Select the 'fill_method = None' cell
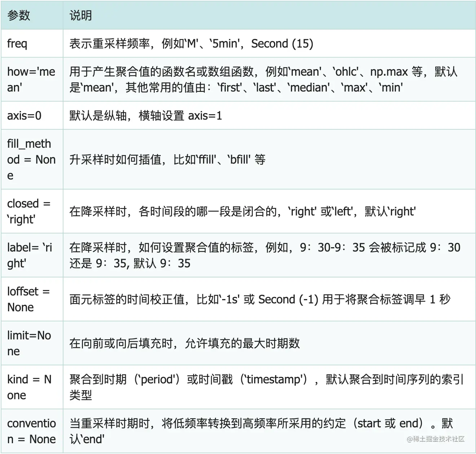Image resolution: width=476 pixels, height=454 pixels. (x=32, y=159)
